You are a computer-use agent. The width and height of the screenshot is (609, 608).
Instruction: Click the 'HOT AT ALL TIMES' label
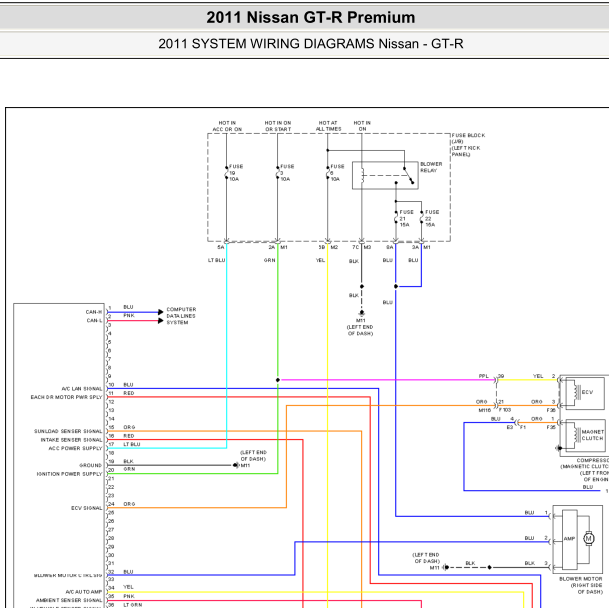point(328,126)
